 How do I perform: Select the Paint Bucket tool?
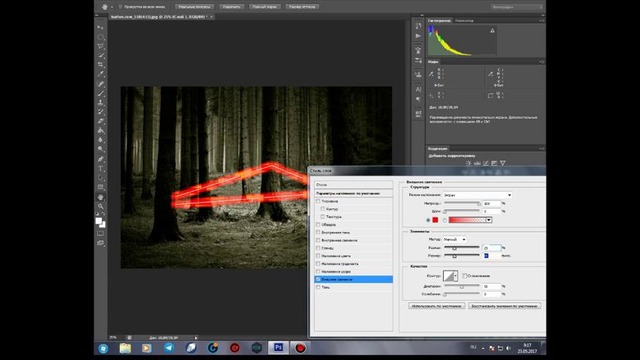click(100, 131)
